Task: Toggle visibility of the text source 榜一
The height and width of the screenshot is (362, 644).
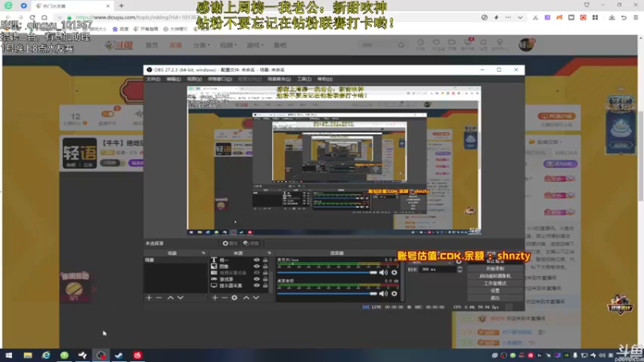Action: [x=257, y=260]
